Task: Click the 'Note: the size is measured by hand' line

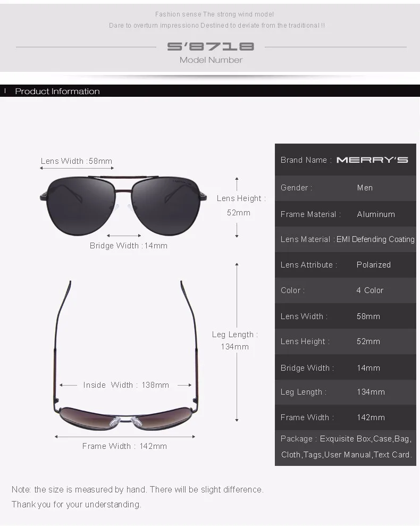Action: click(138, 489)
